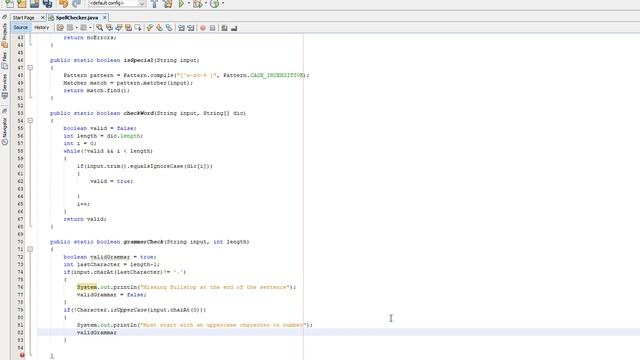Run the project with the green play icon
640x360 pixels.
181,4
